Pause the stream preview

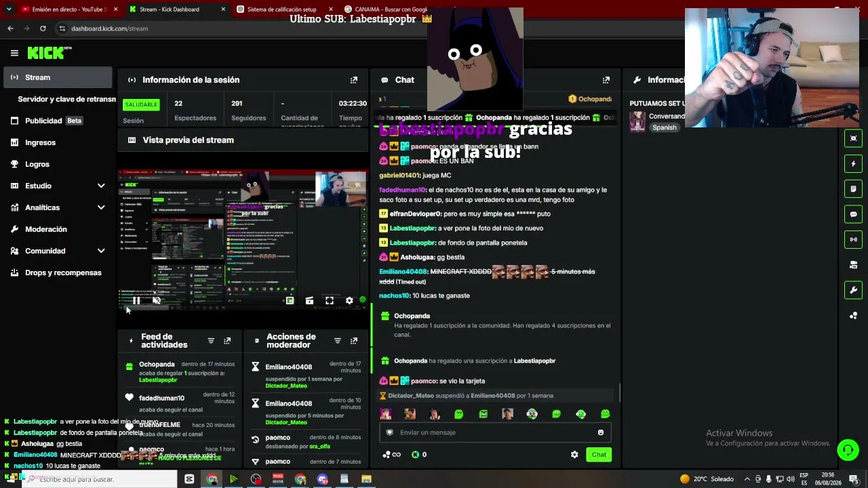136,300
